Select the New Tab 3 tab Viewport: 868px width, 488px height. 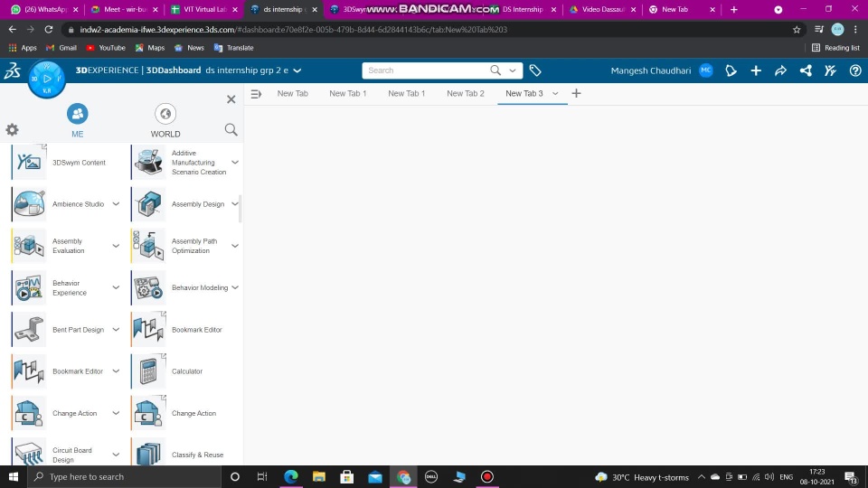pos(524,93)
